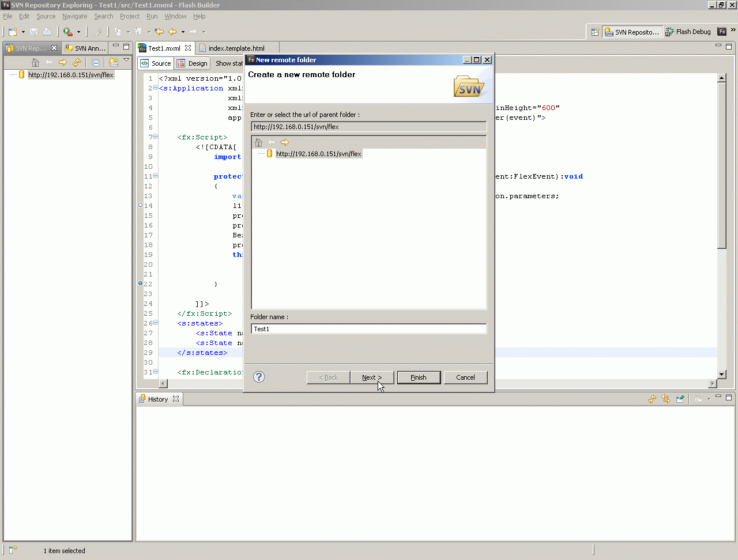Click Refresh icon in History view
This screenshot has height=560, width=738.
tap(652, 399)
